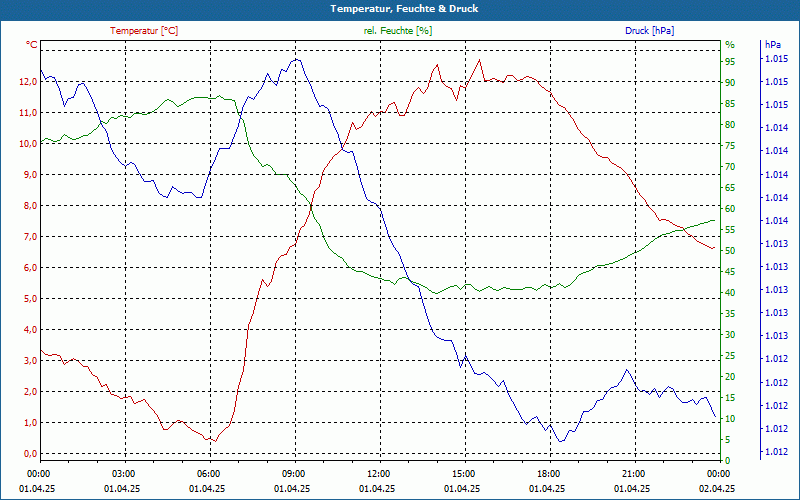Click green humidity axis value "25"

pos(730,356)
